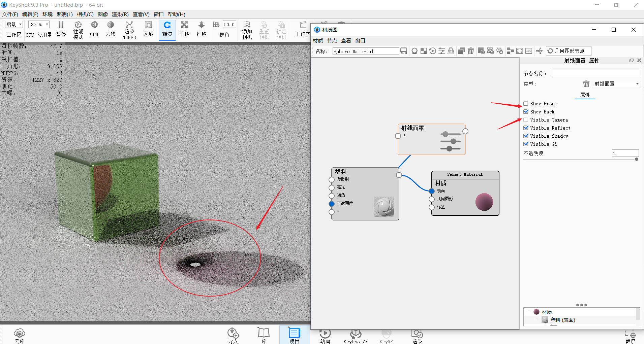Click the checkerboard texture icon in graph toolbar
This screenshot has width=644, height=344.
click(x=424, y=51)
